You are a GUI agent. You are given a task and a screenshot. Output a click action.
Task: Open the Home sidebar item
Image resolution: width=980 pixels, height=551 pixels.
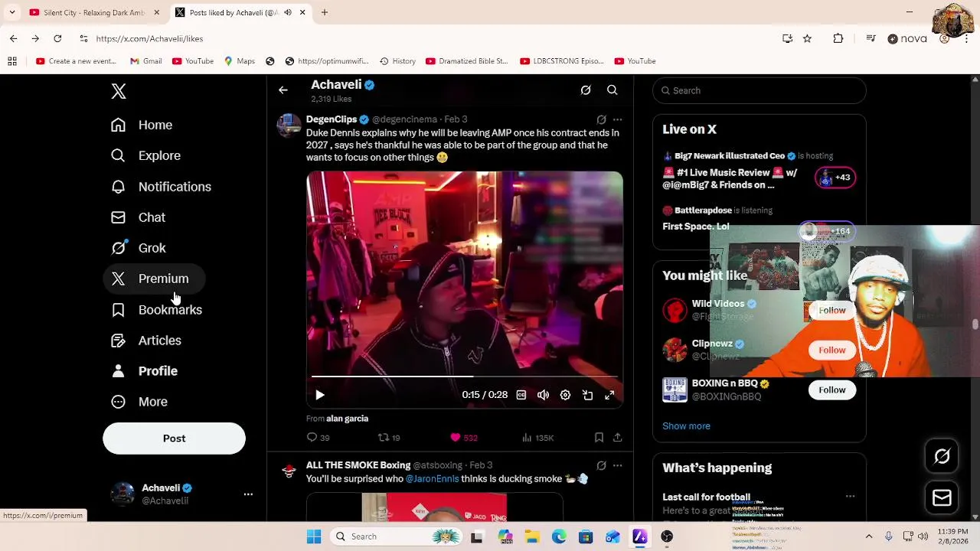(x=143, y=125)
